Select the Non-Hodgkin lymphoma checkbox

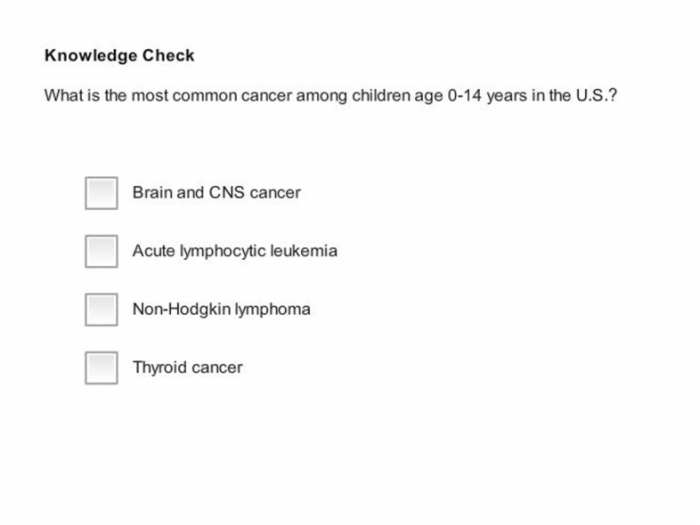pyautogui.click(x=101, y=309)
